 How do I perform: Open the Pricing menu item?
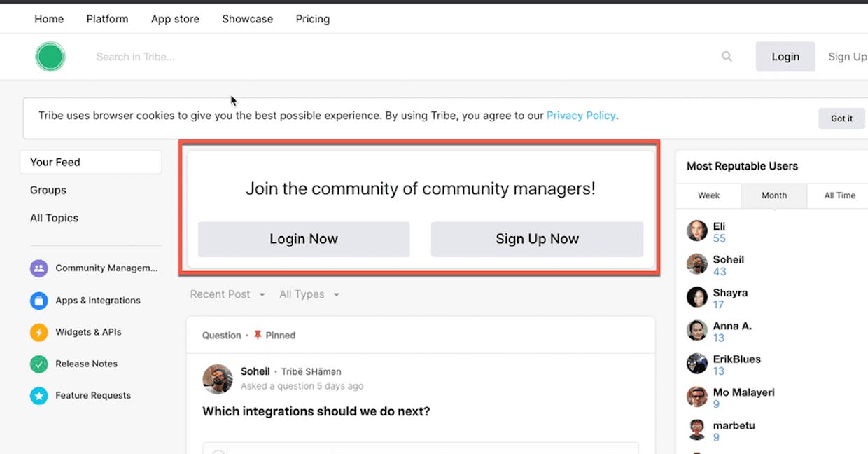coord(313,19)
